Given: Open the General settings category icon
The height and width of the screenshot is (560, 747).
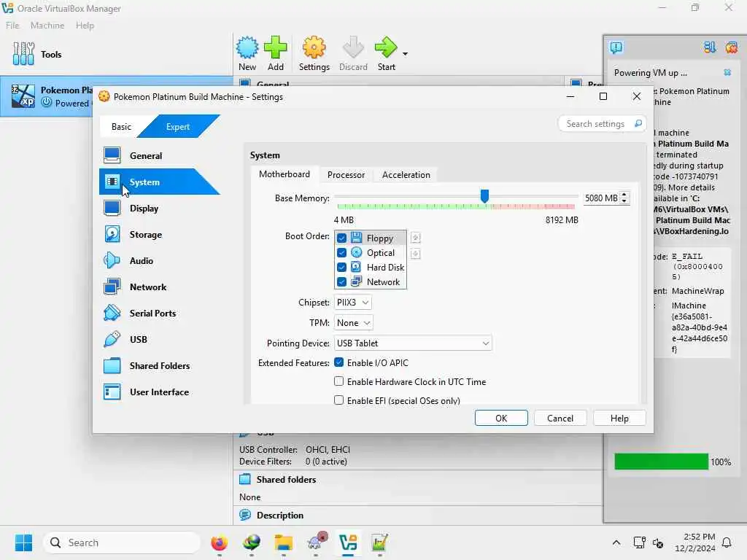Looking at the screenshot, I should point(112,155).
